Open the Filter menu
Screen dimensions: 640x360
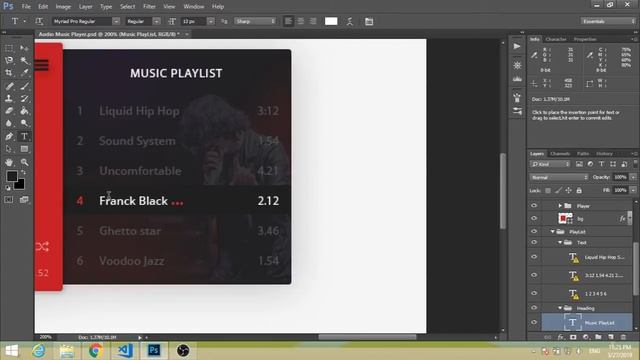(x=149, y=7)
